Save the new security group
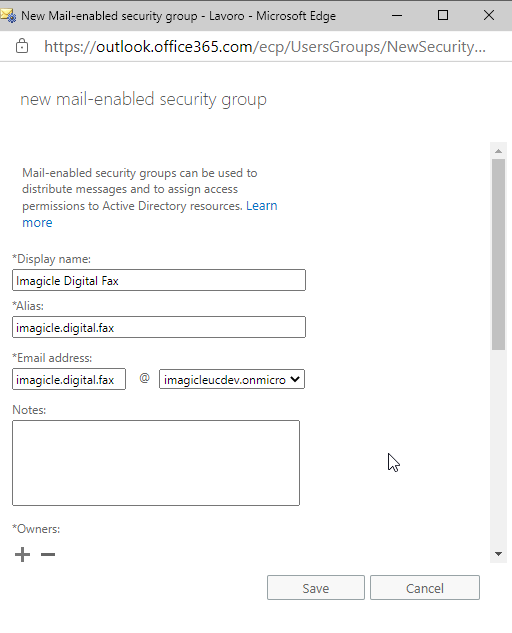The height and width of the screenshot is (633, 512). (x=316, y=588)
